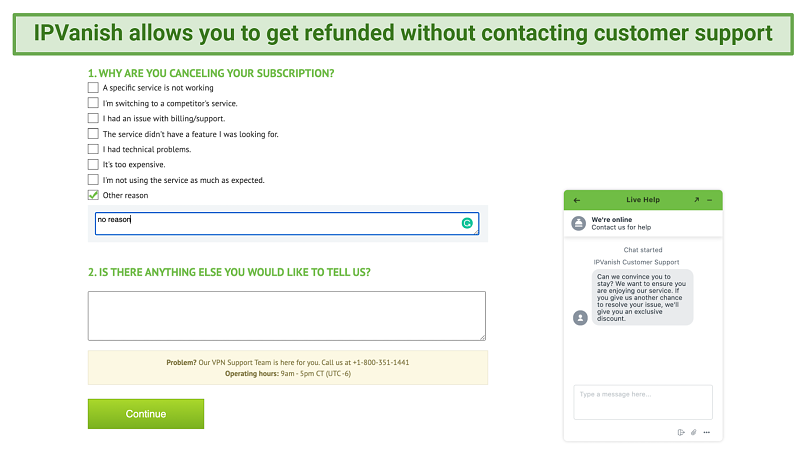Minimize the Live Help chat panel
The height and width of the screenshot is (453, 806).
point(710,200)
